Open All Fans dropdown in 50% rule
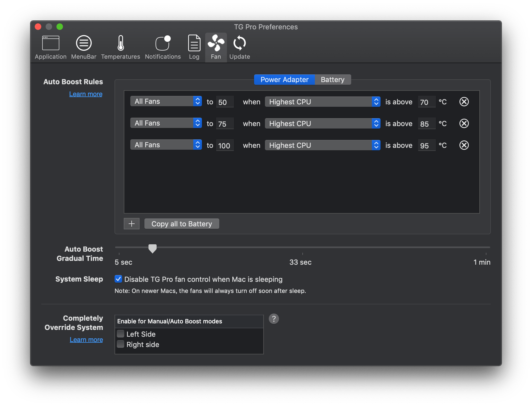Screen dimensions: 532x406 166,101
